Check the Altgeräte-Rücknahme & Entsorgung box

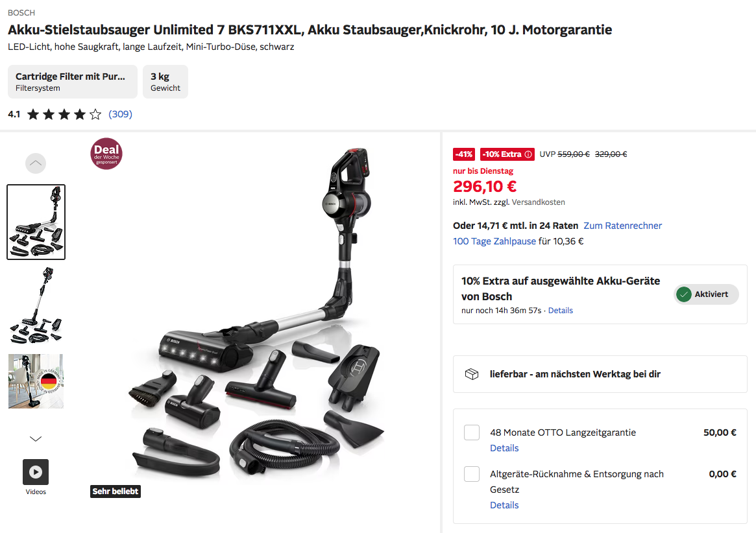coord(472,474)
